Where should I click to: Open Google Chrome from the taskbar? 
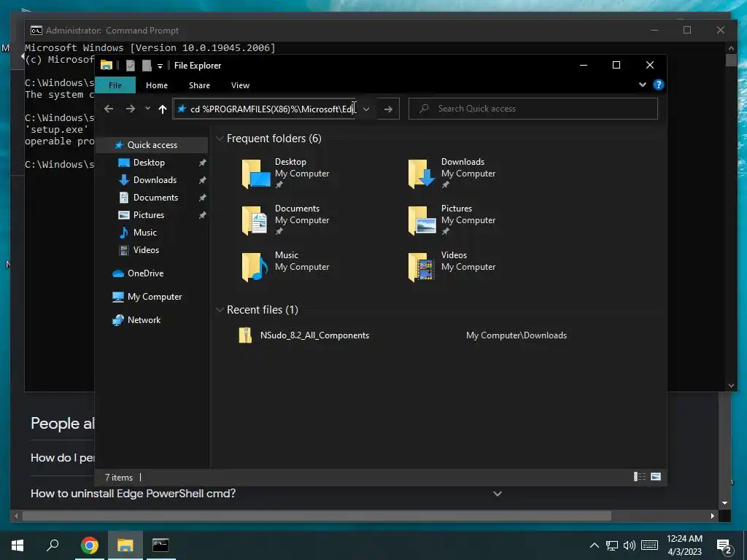90,545
